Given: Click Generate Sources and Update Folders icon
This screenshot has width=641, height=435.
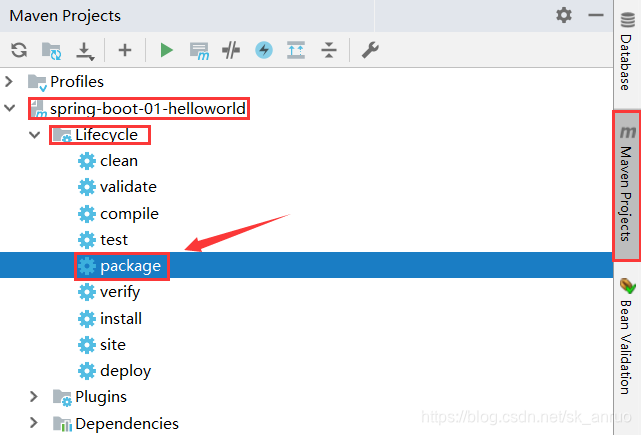Looking at the screenshot, I should click(52, 51).
